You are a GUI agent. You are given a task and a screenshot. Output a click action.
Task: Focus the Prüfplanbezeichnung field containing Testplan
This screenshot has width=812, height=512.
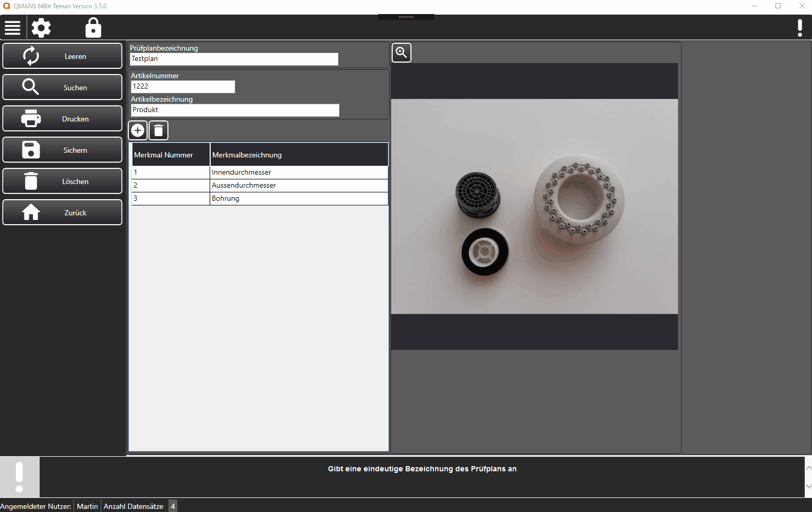[234, 59]
